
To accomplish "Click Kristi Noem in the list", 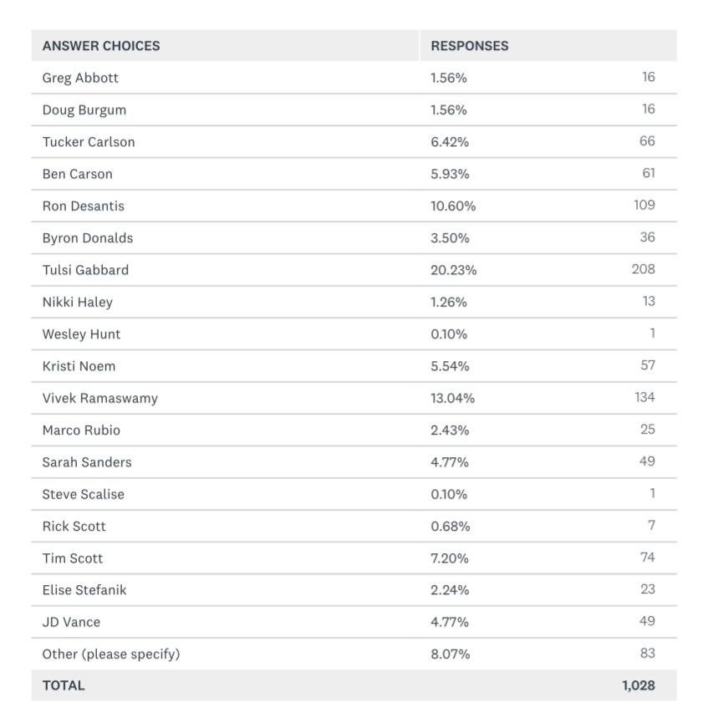I will pos(79,366).
